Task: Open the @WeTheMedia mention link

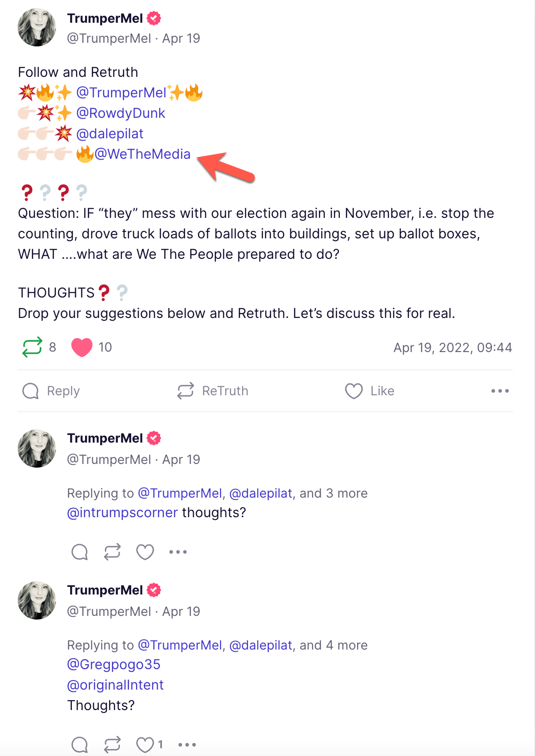Action: [142, 154]
